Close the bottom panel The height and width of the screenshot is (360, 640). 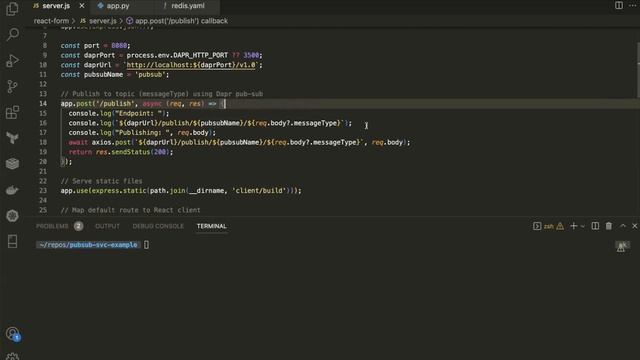coord(635,226)
